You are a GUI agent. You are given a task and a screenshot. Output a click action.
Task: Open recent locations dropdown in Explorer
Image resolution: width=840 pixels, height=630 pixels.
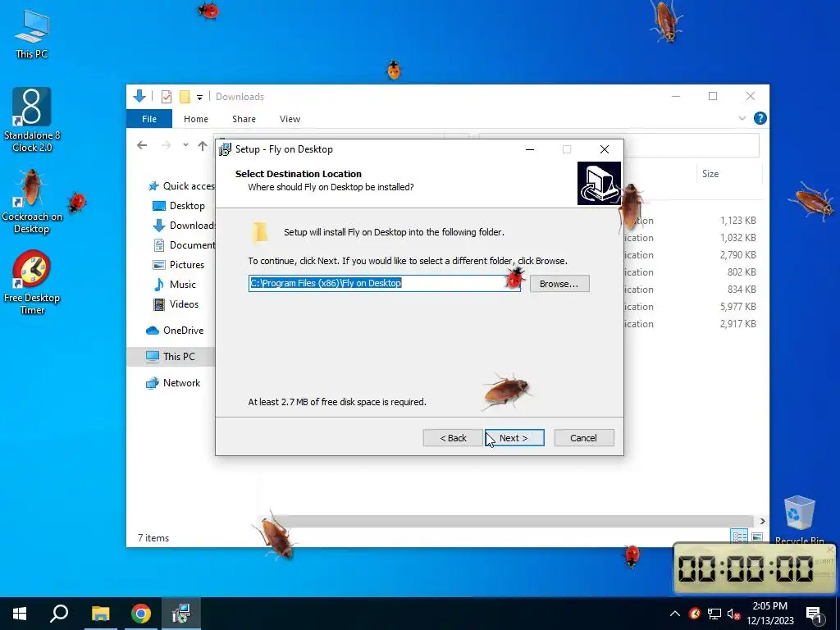point(185,145)
